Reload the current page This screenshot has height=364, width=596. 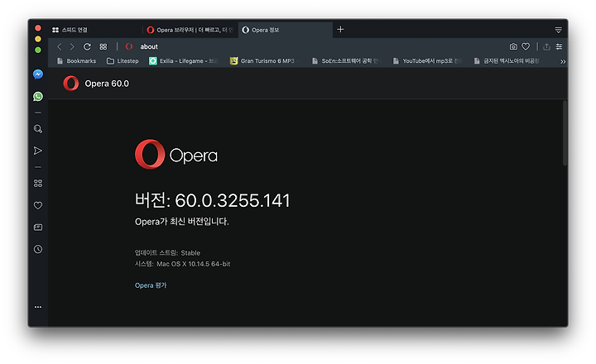coord(87,46)
